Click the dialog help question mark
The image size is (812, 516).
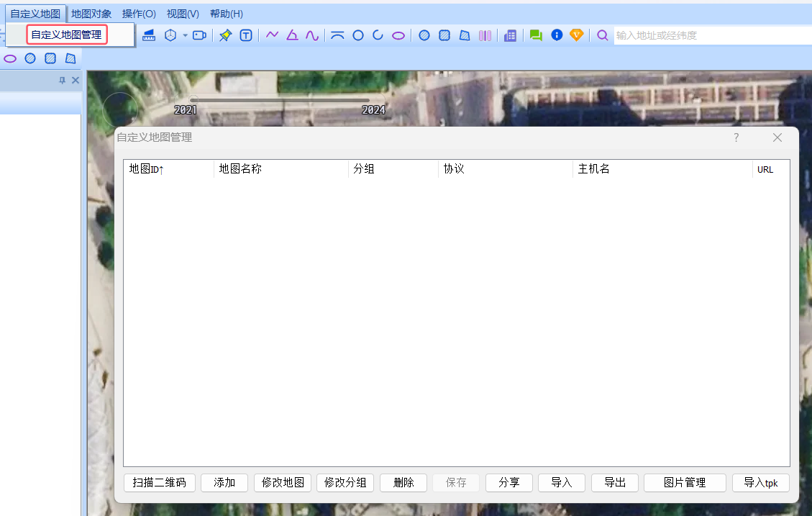[736, 137]
